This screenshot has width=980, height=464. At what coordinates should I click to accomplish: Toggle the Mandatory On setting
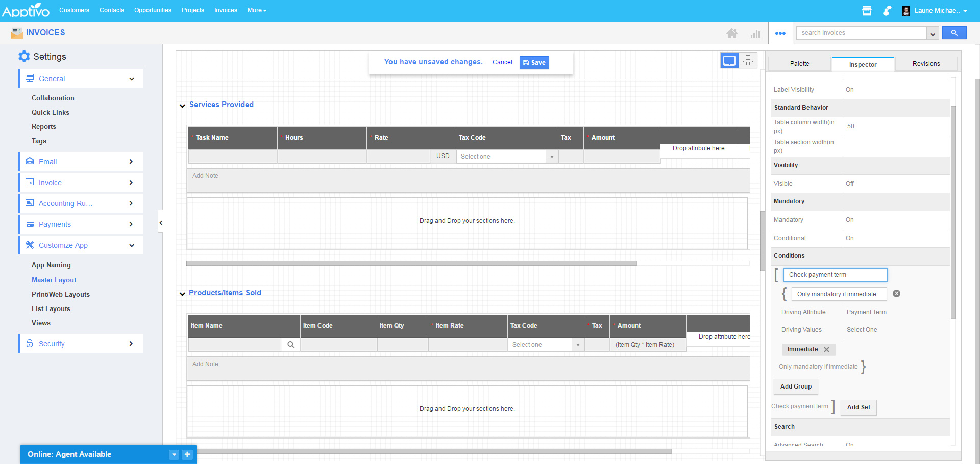(849, 220)
